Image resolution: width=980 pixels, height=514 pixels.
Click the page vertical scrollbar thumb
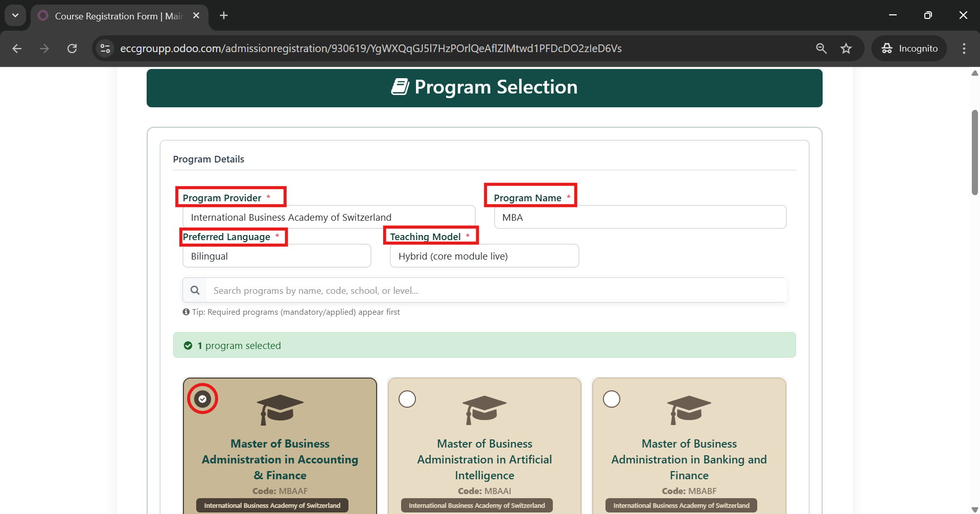[x=974, y=152]
